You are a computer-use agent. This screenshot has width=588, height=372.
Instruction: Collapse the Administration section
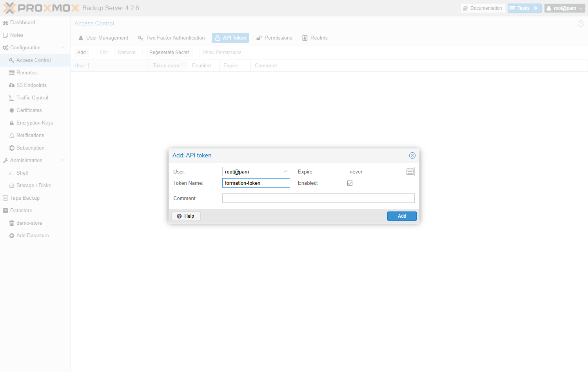[63, 161]
